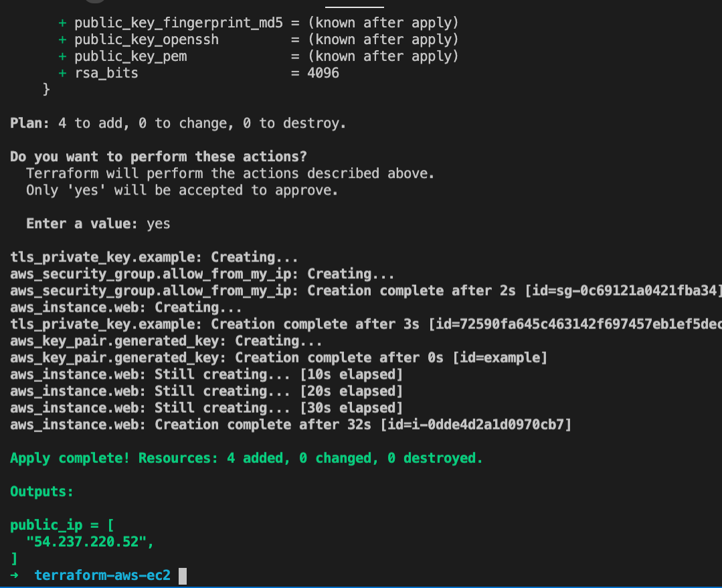The height and width of the screenshot is (588, 722).
Task: Click the 'public_key_openssh' attribute name
Action: 147,39
